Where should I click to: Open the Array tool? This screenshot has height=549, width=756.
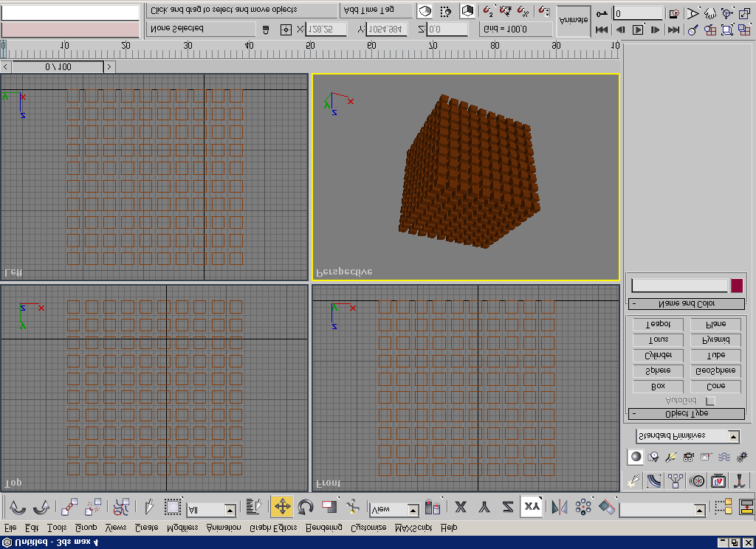coord(583,507)
